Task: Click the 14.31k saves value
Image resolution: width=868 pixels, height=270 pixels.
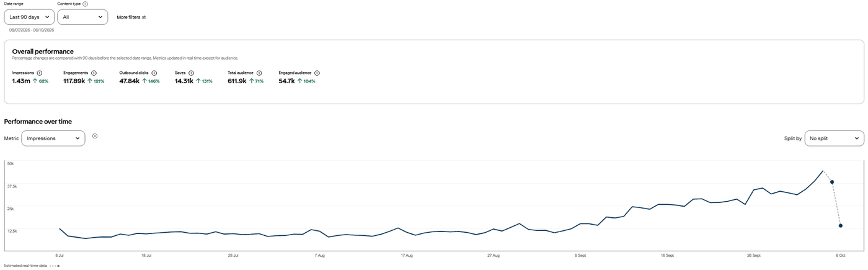Action: [x=184, y=81]
